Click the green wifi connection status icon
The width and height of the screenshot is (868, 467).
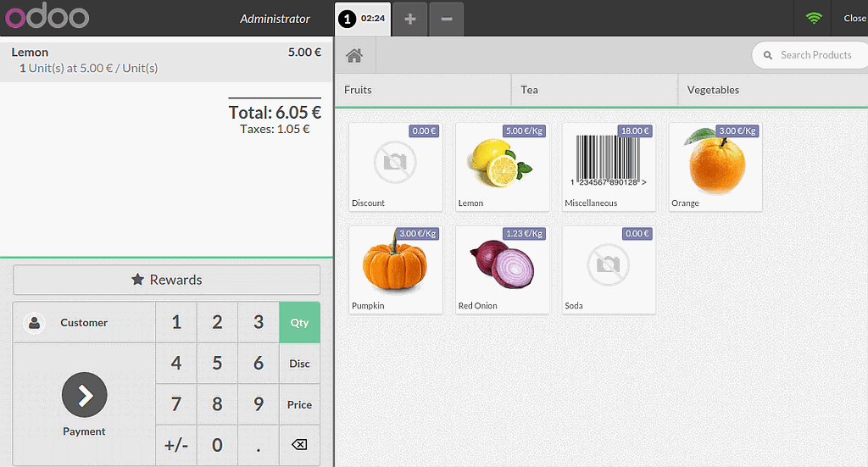814,18
